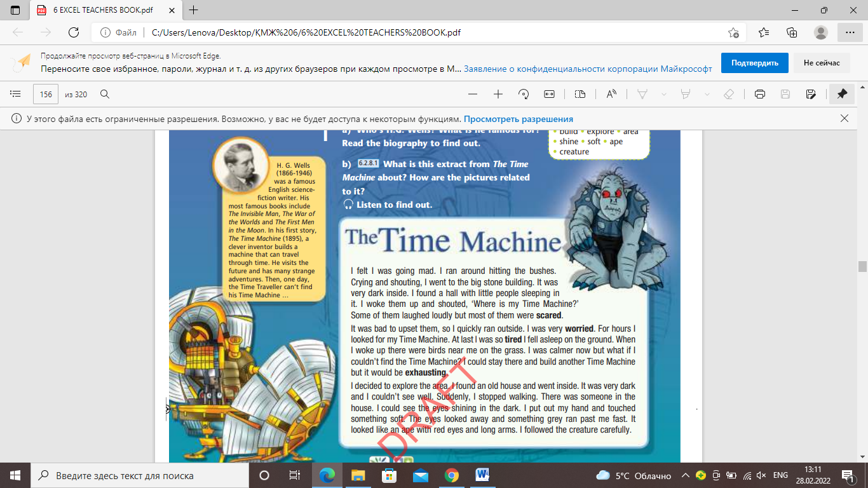The image size is (868, 488).
Task: Click the Не сейчас button
Action: [x=822, y=63]
